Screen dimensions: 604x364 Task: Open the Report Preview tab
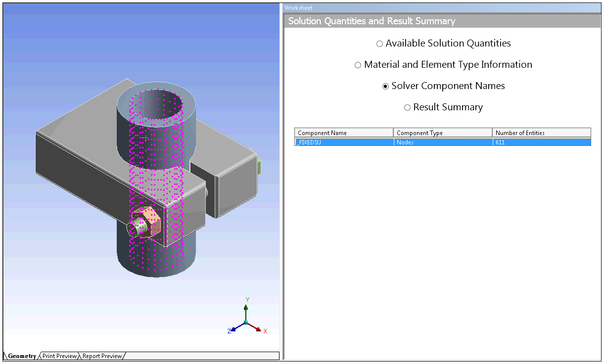(102, 356)
